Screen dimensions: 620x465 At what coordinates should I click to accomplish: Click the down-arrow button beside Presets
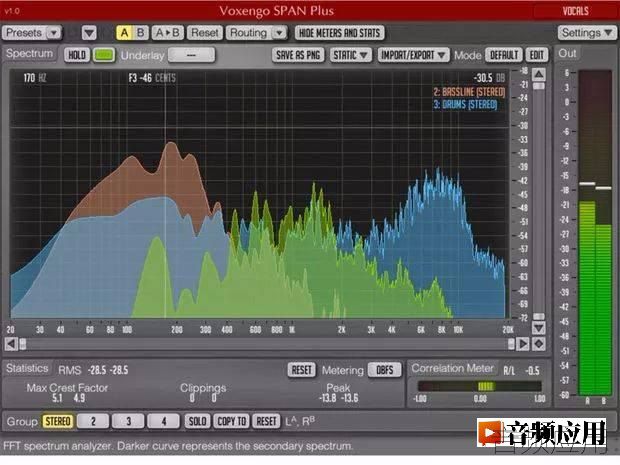[x=89, y=33]
